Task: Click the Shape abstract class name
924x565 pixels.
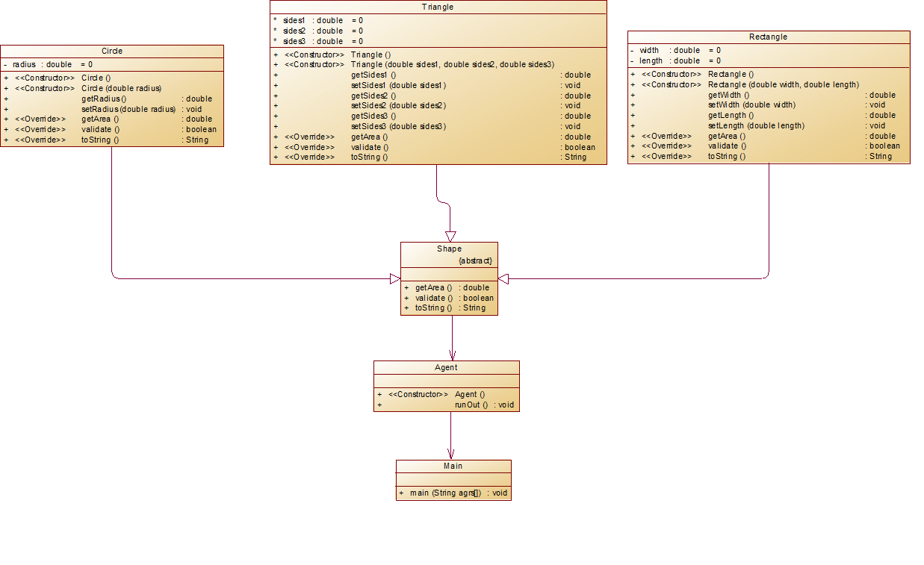Action: (449, 249)
